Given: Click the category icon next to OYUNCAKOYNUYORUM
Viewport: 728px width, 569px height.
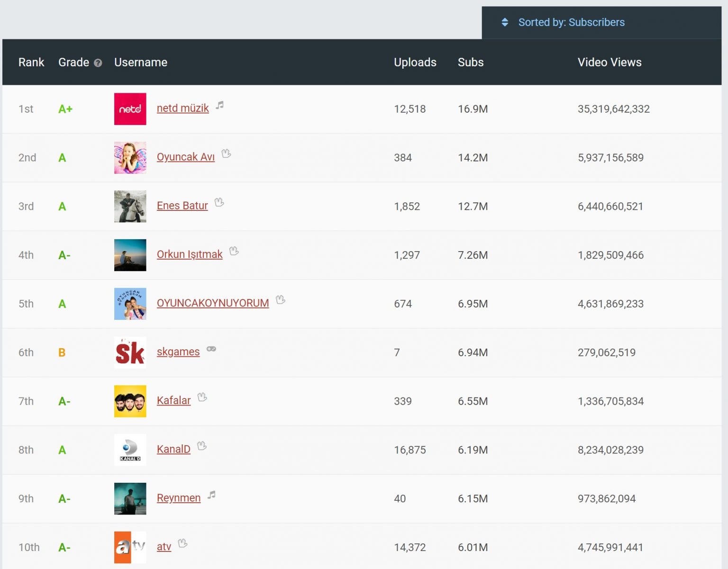Looking at the screenshot, I should tap(281, 300).
